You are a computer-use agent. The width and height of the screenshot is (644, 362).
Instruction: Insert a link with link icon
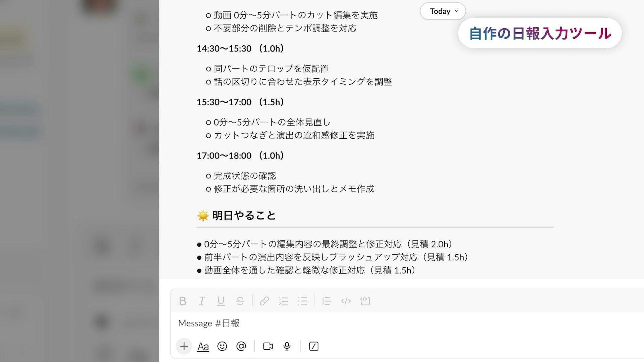coord(264,301)
